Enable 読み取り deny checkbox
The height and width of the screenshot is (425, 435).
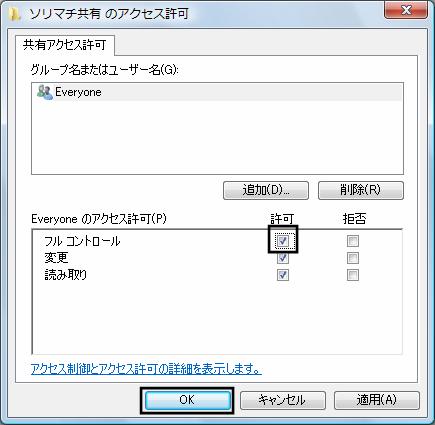[x=353, y=275]
